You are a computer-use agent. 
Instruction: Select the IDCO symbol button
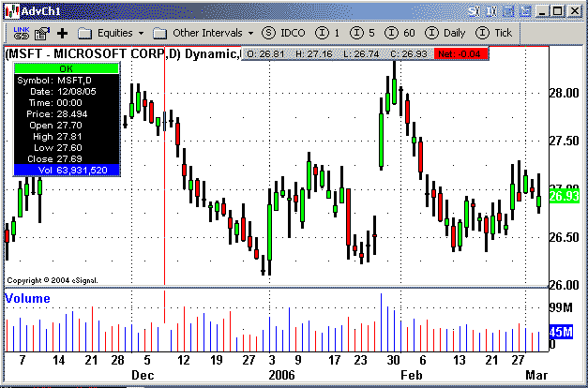(285, 33)
